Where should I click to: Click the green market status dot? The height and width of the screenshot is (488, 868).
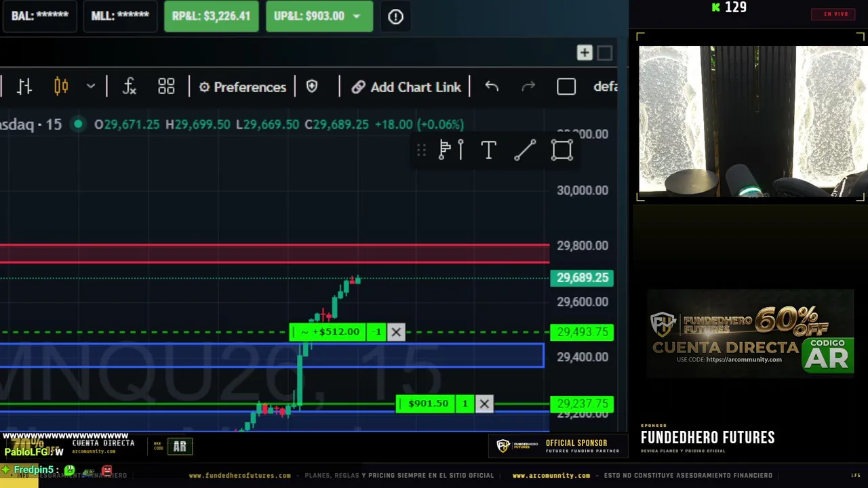point(79,124)
